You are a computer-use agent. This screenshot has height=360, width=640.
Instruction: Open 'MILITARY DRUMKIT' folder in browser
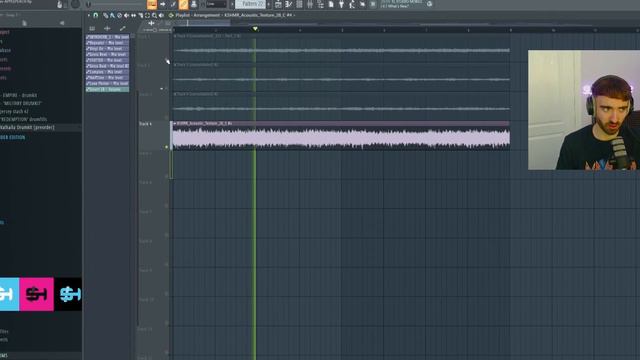click(x=22, y=103)
